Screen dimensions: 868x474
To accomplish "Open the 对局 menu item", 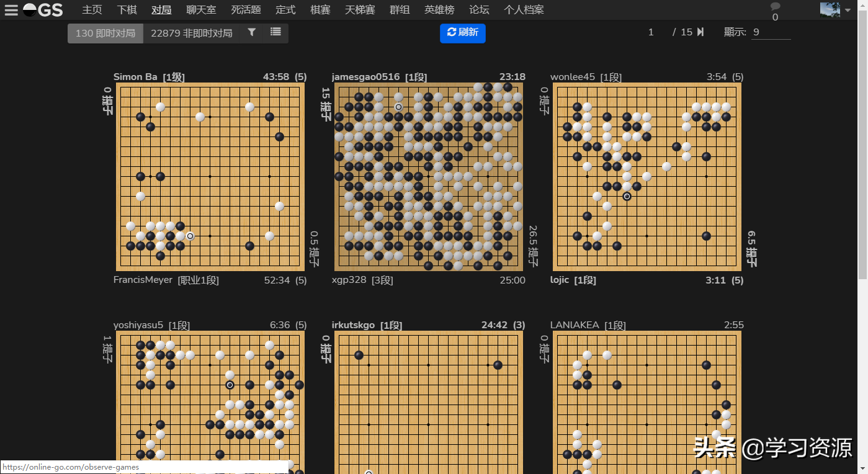I will (161, 10).
